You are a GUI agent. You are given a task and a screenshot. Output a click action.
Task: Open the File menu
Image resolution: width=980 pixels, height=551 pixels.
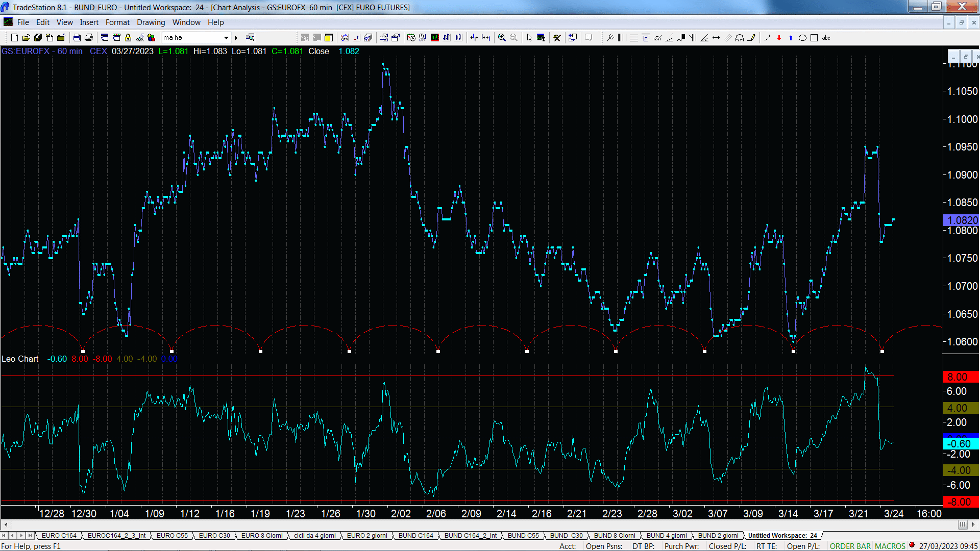pyautogui.click(x=23, y=22)
